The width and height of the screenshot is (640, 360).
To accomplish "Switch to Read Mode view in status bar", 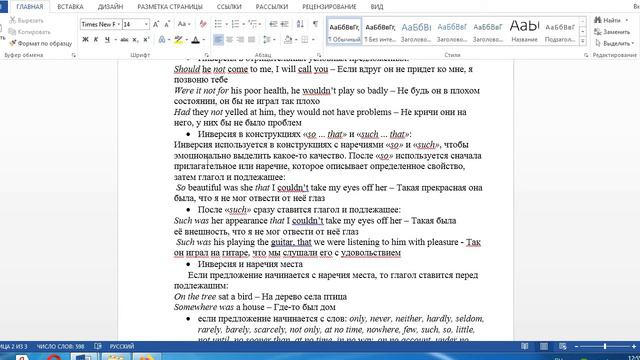I will (x=524, y=346).
